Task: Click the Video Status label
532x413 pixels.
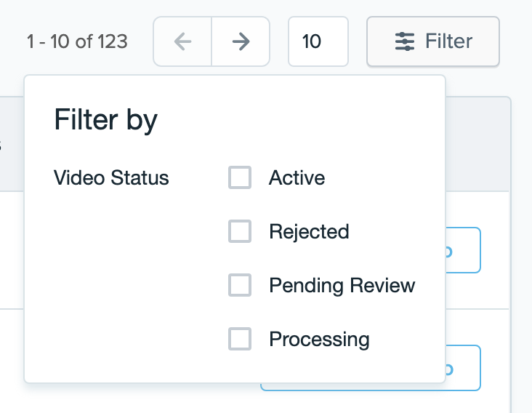Action: [x=111, y=177]
